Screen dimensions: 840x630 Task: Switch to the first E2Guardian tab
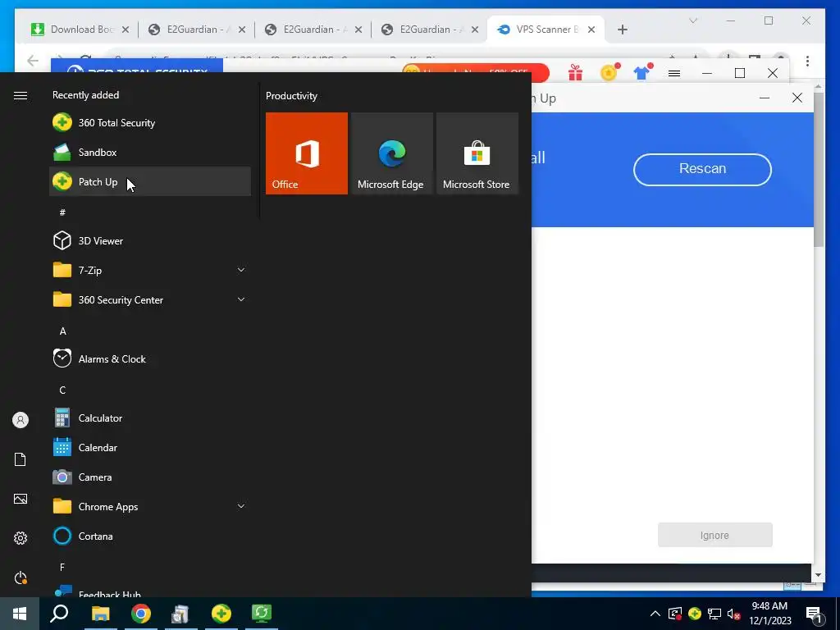[x=197, y=30]
